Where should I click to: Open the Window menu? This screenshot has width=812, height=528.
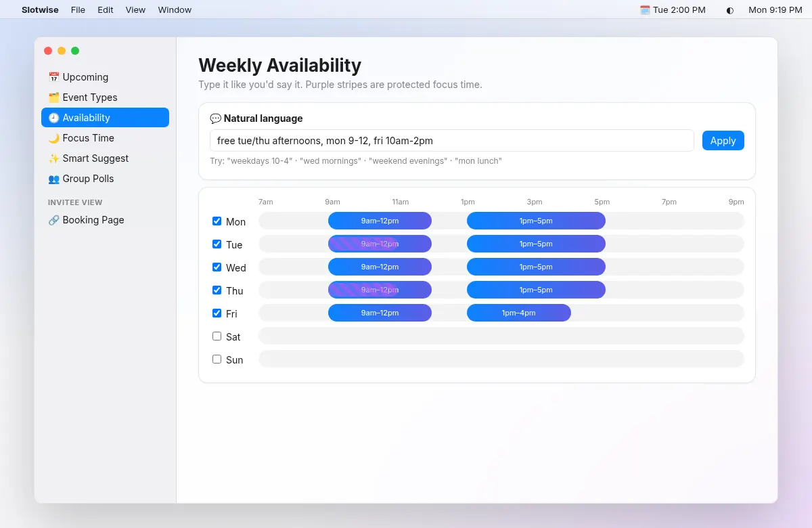click(175, 9)
